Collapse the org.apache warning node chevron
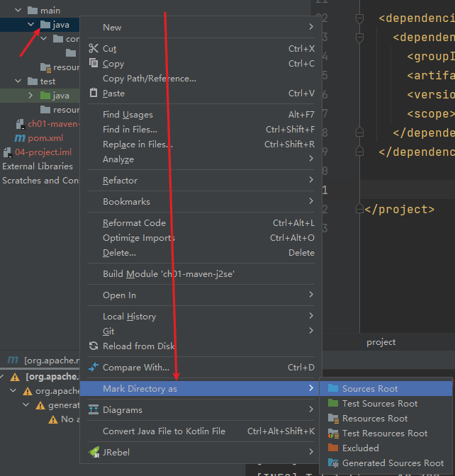 click(13, 391)
